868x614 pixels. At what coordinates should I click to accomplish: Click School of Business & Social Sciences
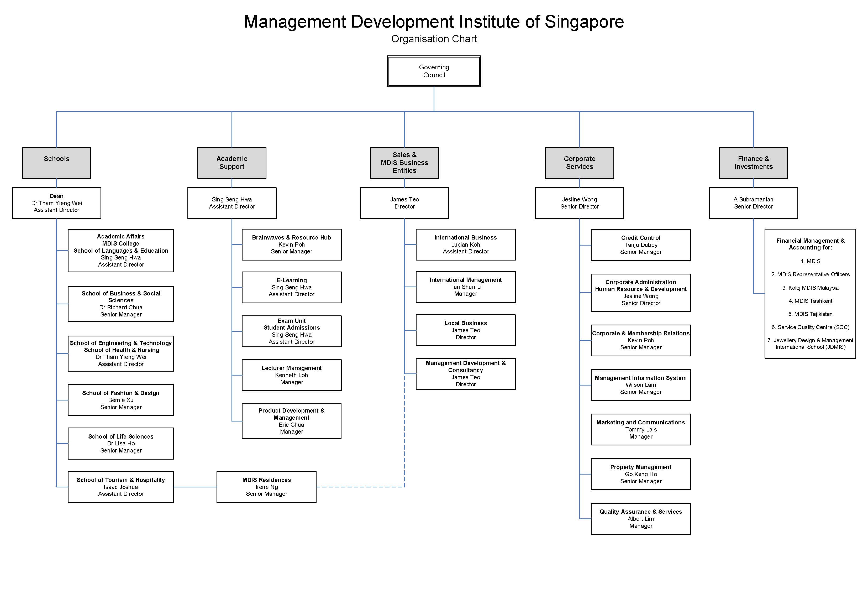121,304
